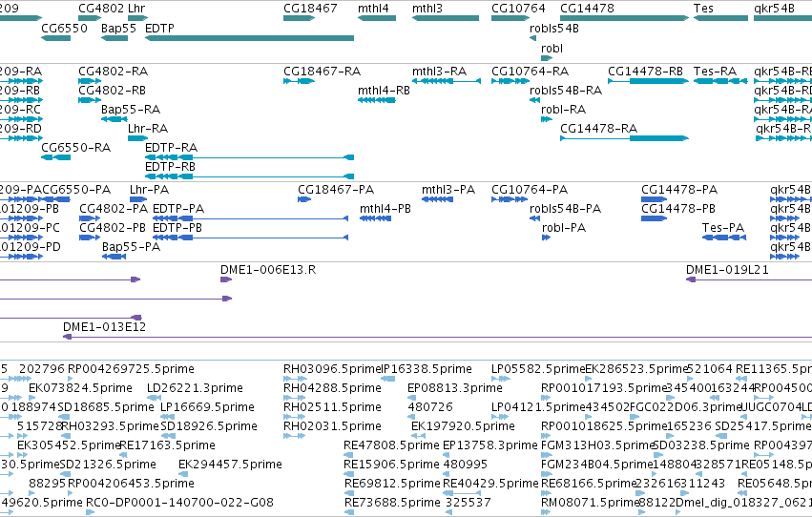
Task: Select the EK197920.5prime EST label
Action: click(x=463, y=427)
